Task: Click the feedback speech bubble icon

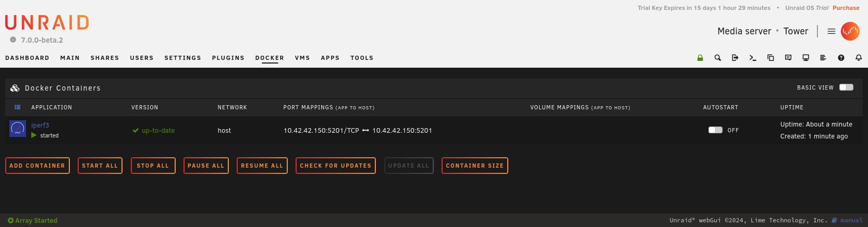Action: (788, 58)
